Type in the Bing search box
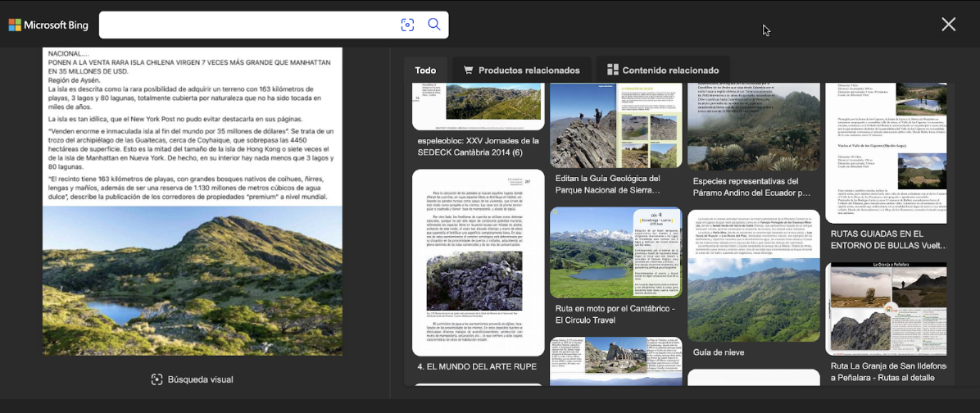 coord(246,25)
